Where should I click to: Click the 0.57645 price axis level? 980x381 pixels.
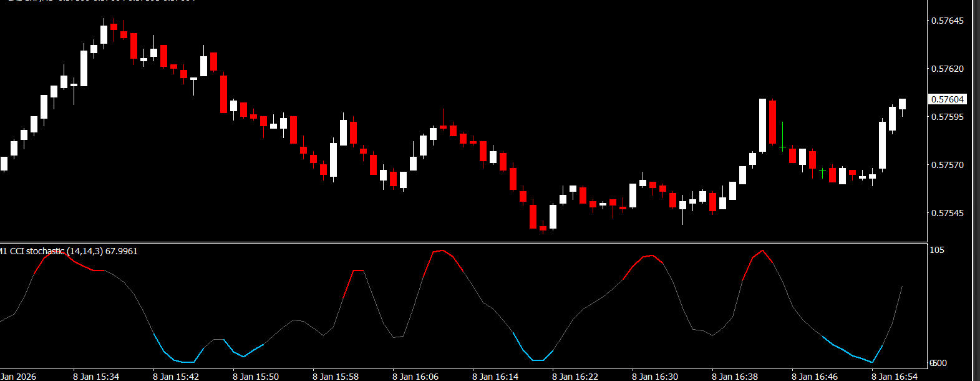click(947, 21)
